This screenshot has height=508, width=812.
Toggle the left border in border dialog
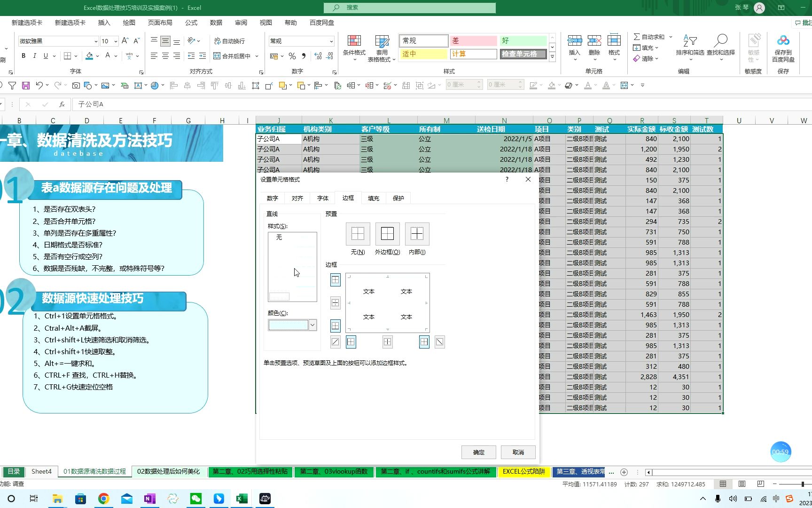[351, 342]
